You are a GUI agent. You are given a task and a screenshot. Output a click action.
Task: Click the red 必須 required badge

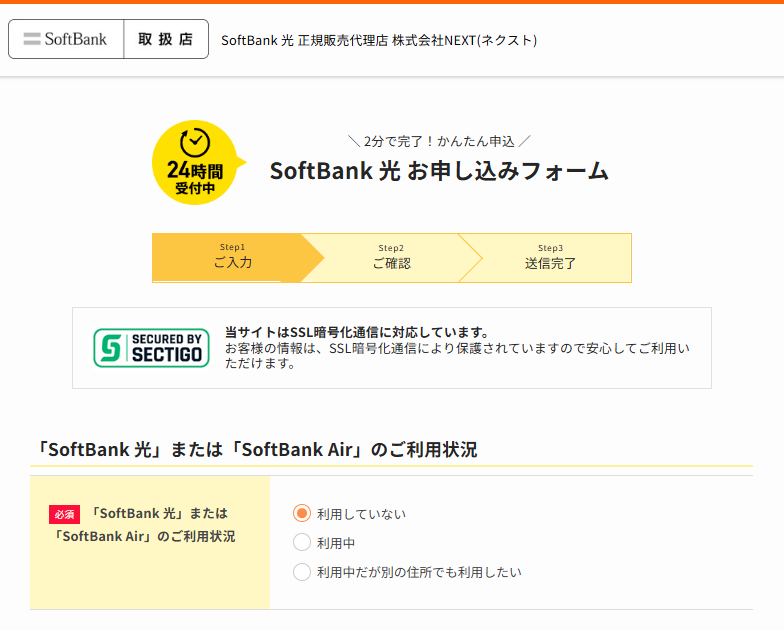65,514
